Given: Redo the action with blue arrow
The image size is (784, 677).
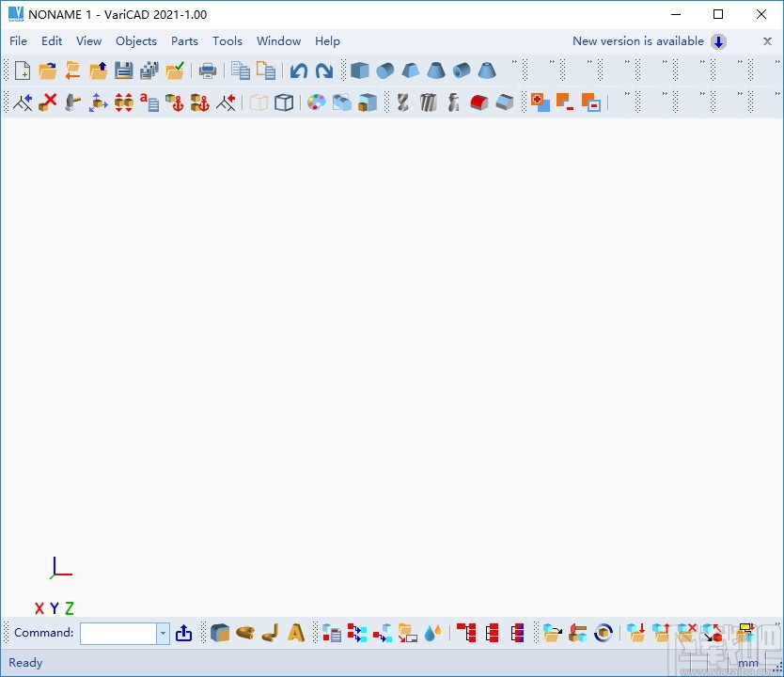Looking at the screenshot, I should 324,71.
